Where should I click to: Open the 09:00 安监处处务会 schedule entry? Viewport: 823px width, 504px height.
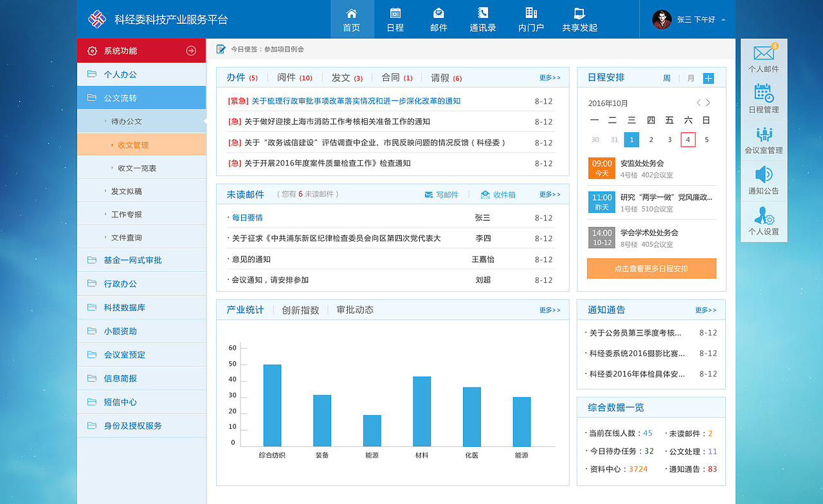pos(651,168)
